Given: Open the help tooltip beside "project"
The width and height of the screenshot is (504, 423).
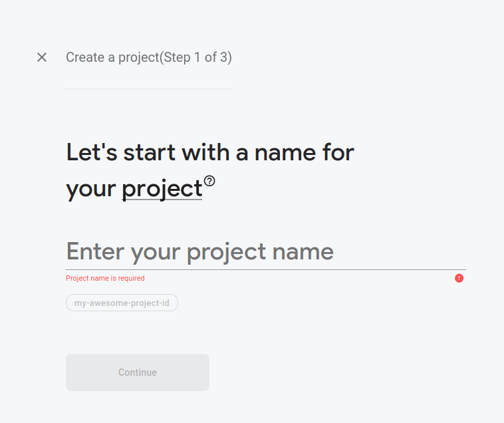Looking at the screenshot, I should click(210, 181).
